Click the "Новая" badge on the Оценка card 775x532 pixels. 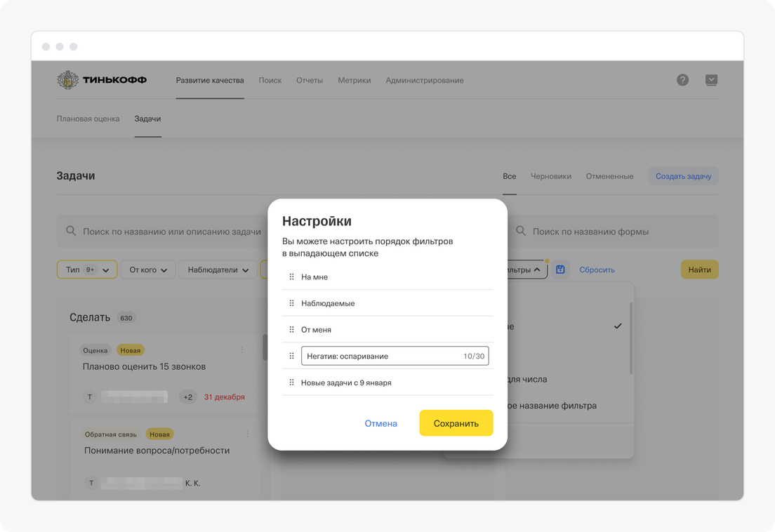coord(130,350)
